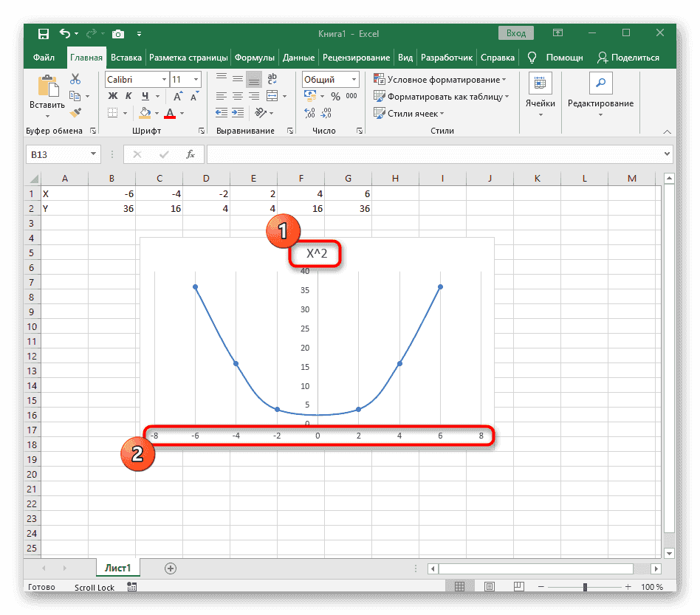This screenshot has height=615, width=700.
Task: Click the percent style (%) icon
Action: (x=334, y=95)
